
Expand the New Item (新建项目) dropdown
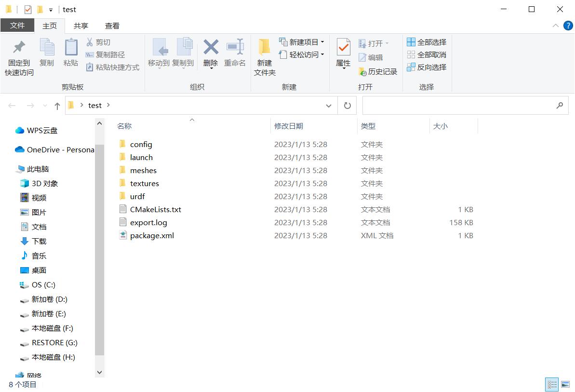[x=301, y=42]
